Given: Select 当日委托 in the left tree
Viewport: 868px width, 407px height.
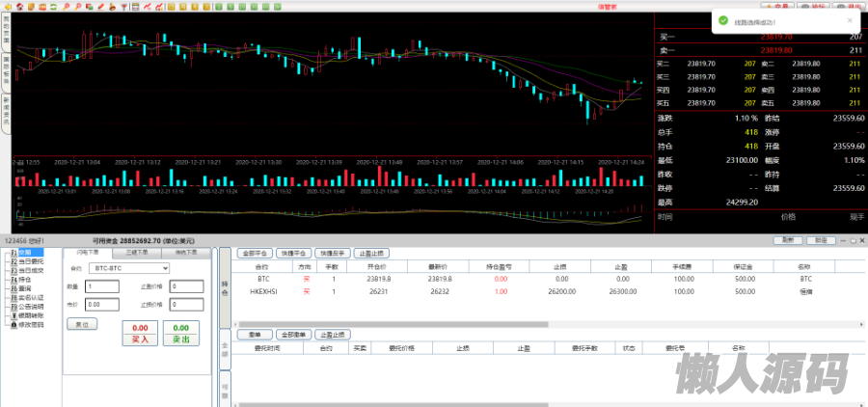Looking at the screenshot, I should point(32,261).
